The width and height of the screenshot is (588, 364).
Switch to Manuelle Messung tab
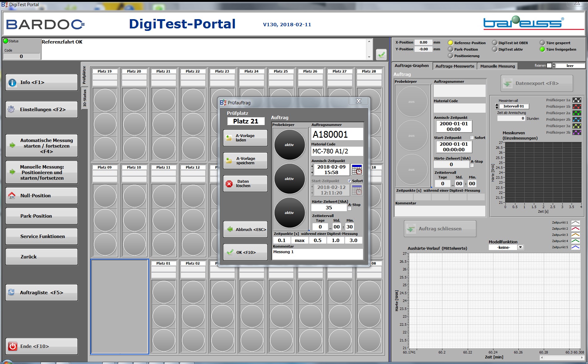(x=497, y=66)
